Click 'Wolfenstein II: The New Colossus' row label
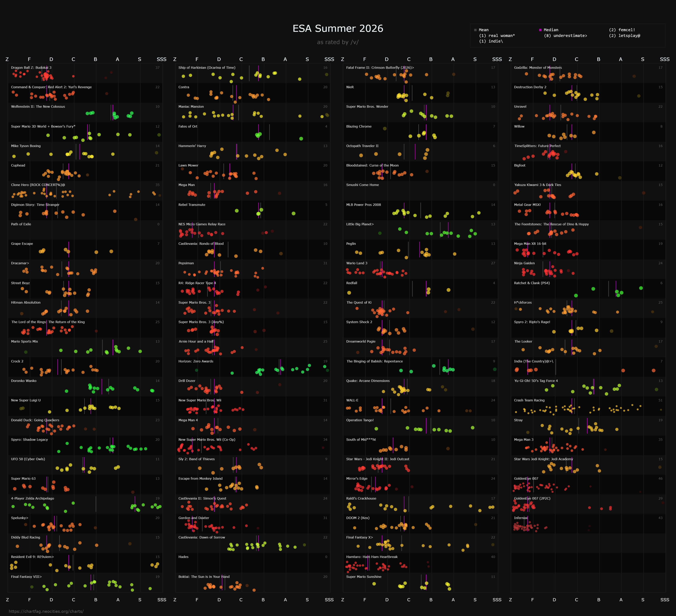The image size is (676, 616). pos(38,107)
